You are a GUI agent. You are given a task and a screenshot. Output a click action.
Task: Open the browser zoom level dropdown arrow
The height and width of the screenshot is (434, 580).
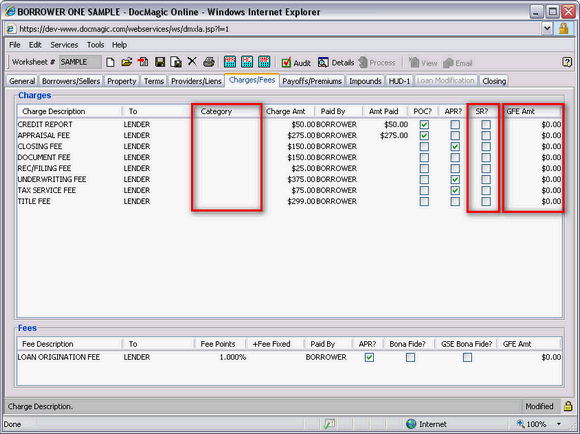coord(559,424)
